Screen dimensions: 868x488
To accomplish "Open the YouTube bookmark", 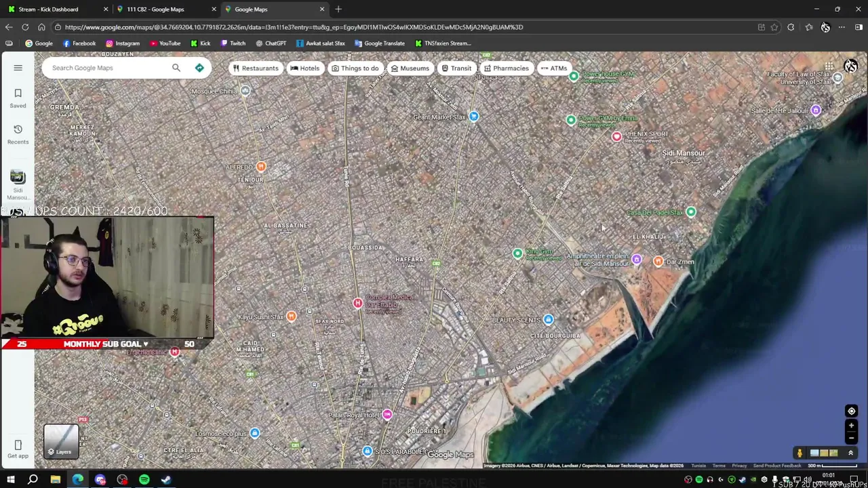I will [165, 43].
